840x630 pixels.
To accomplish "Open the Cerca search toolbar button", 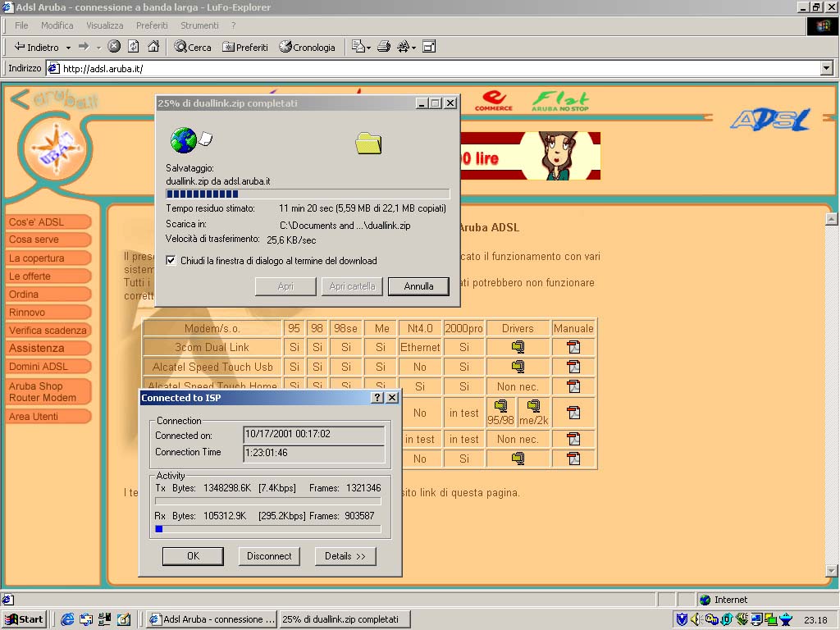I will pos(193,47).
